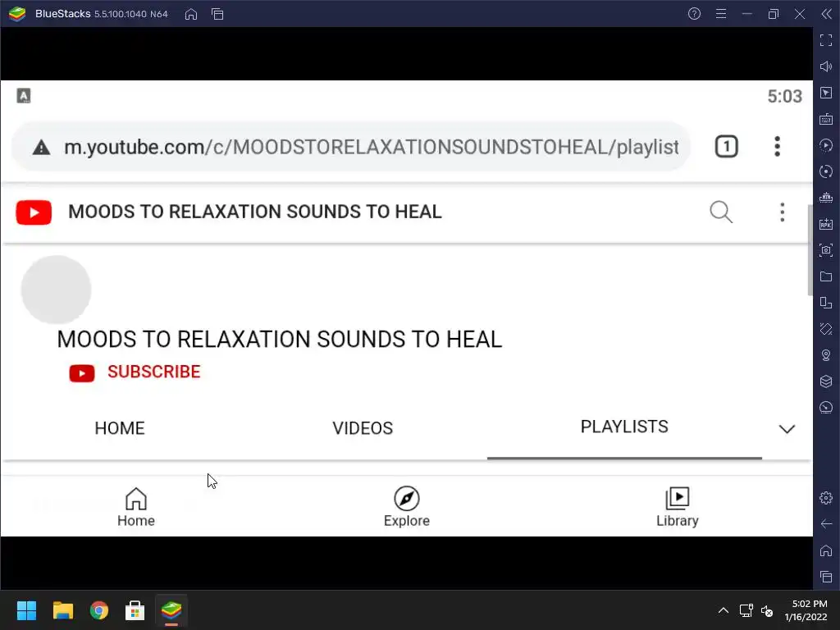Open the Windows Start menu
Image resolution: width=840 pixels, height=630 pixels.
tap(26, 610)
